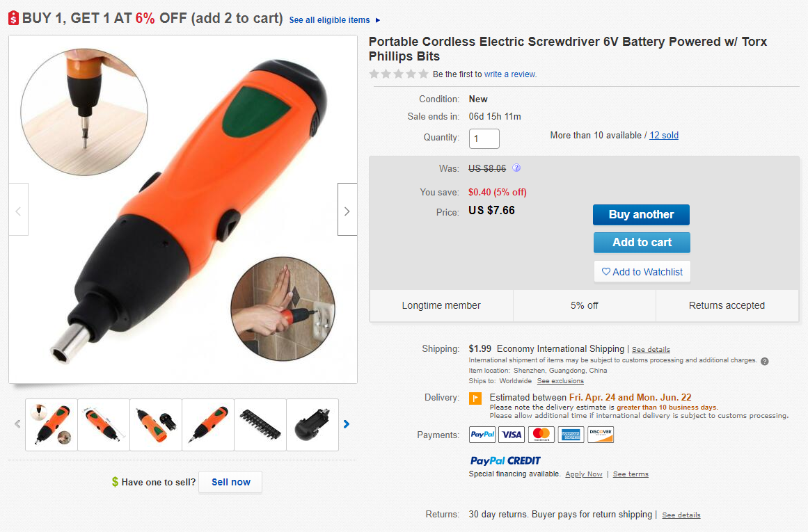
Task: Click the Mastercard icon
Action: pyautogui.click(x=541, y=435)
